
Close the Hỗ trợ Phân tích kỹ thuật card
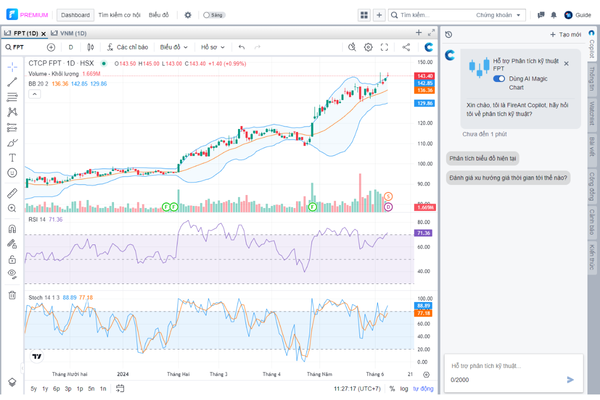566,64
